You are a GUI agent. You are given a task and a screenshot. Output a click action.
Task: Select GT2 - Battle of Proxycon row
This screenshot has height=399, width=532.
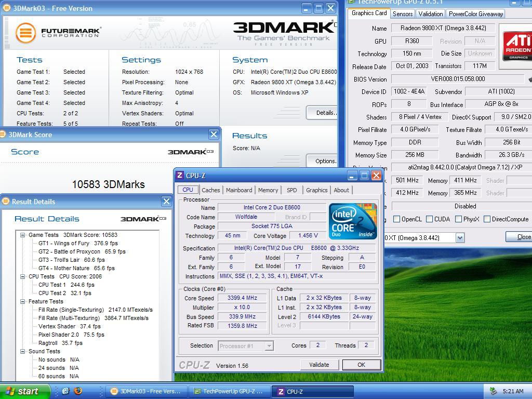tap(82, 251)
